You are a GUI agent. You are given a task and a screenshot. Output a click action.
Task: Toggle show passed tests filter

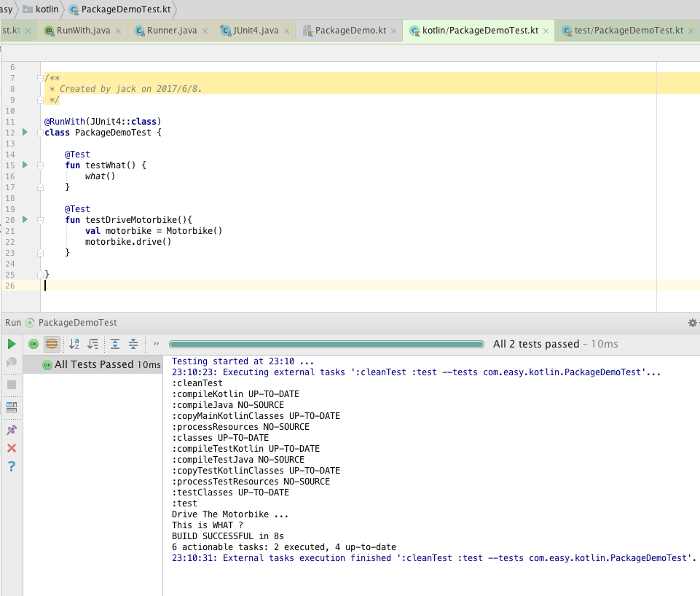point(34,344)
